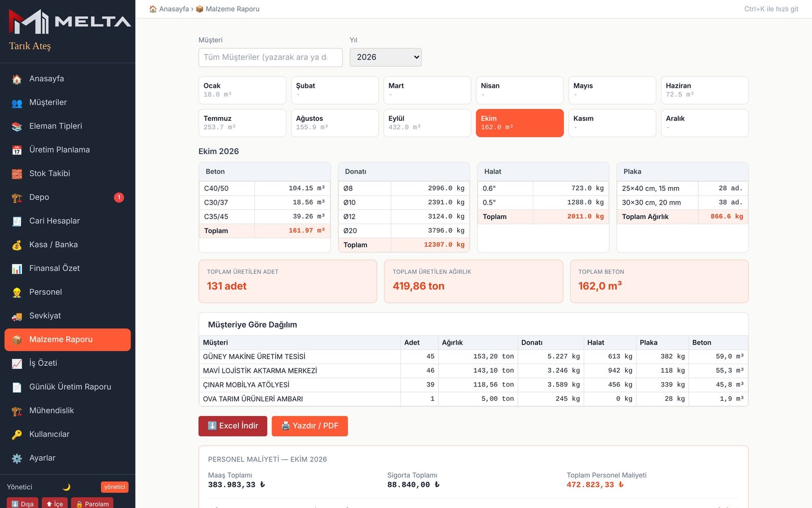Open Cari Hesaplar receipt icon
Image resolution: width=812 pixels, height=508 pixels.
[17, 221]
